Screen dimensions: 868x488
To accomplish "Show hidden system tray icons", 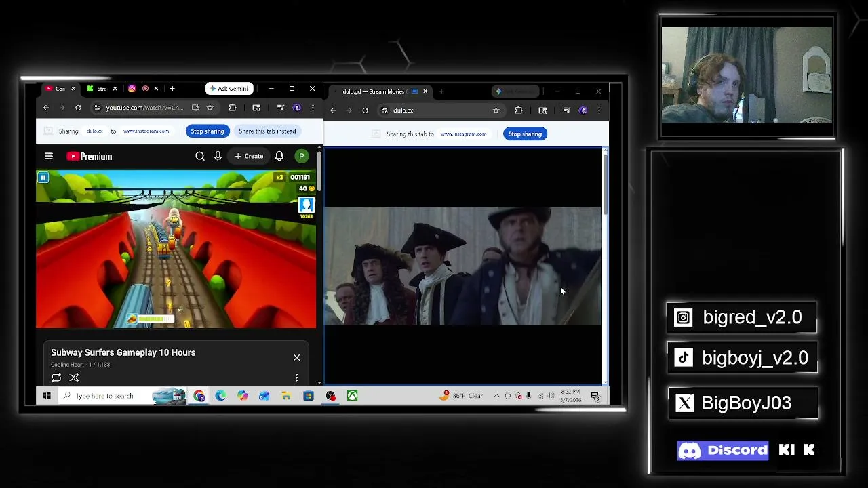I will (x=496, y=396).
